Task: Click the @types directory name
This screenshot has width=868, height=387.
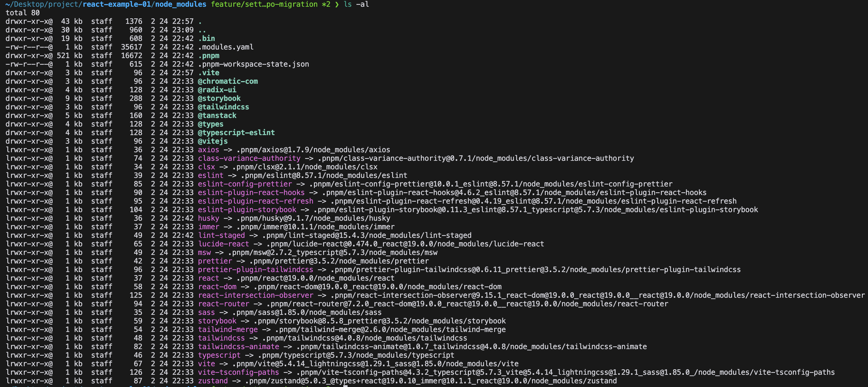Action: tap(211, 124)
